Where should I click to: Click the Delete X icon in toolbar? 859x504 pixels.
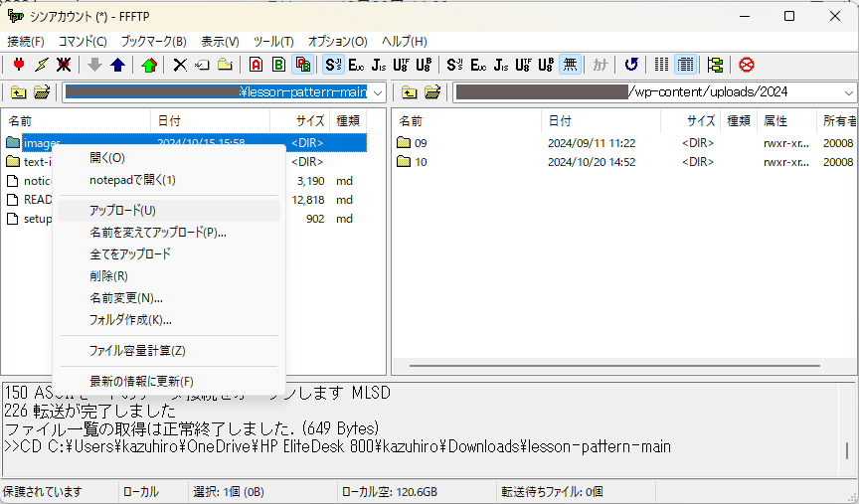[180, 65]
